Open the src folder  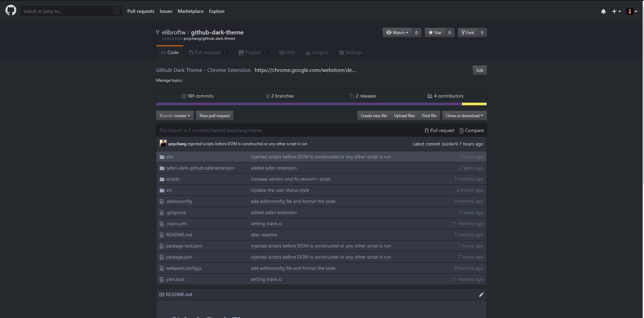coord(169,190)
